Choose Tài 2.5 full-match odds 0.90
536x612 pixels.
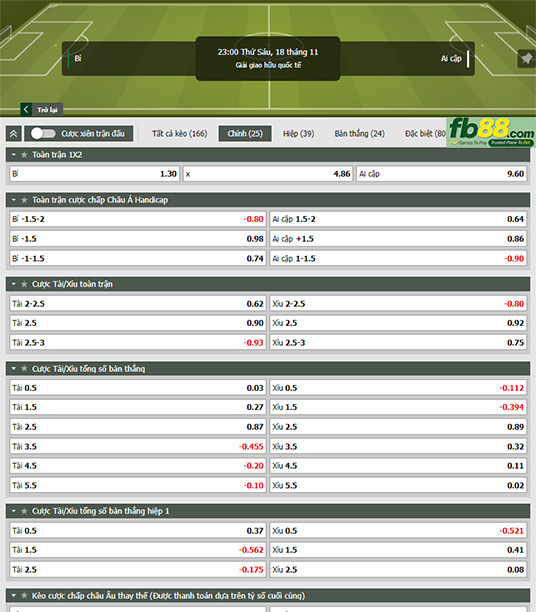point(138,323)
